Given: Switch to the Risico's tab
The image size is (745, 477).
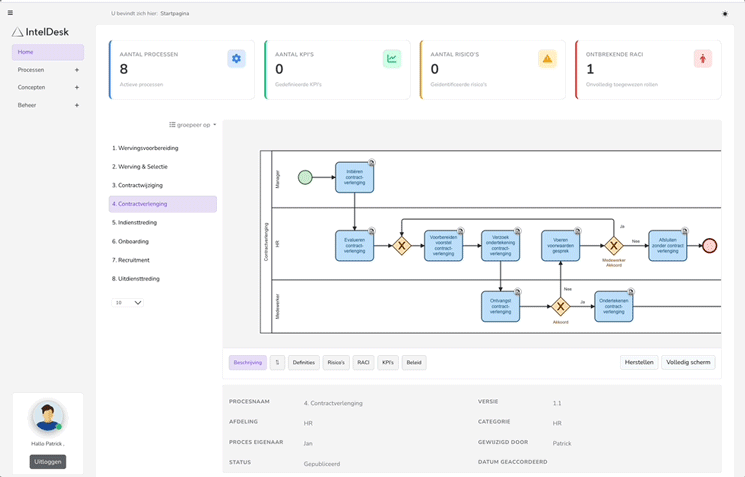Looking at the screenshot, I should point(336,363).
